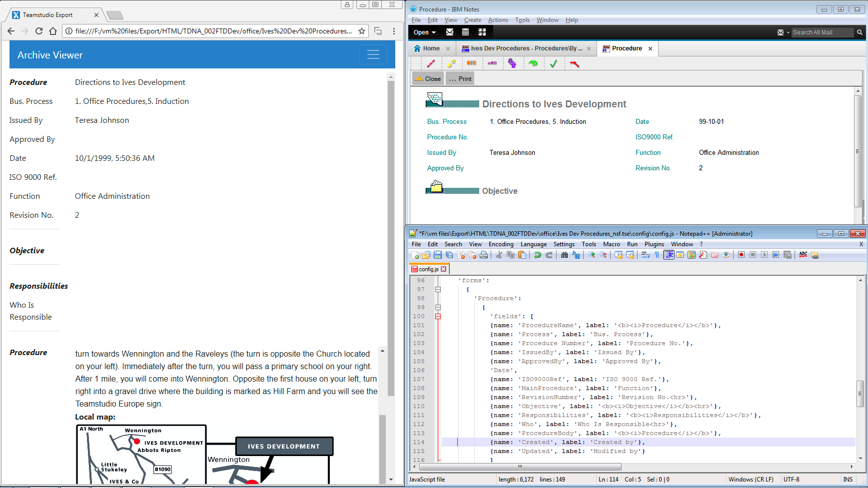Open the Encoding menu in Notepad++

501,244
